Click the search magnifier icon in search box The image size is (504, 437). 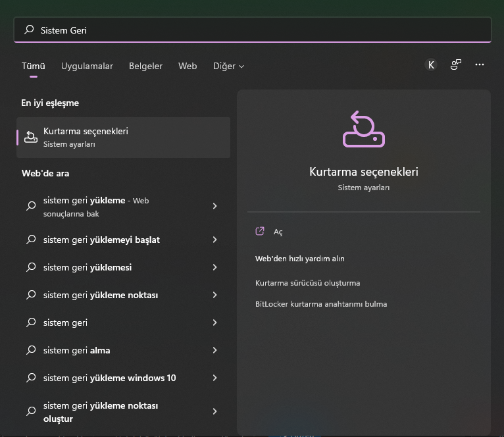(29, 30)
